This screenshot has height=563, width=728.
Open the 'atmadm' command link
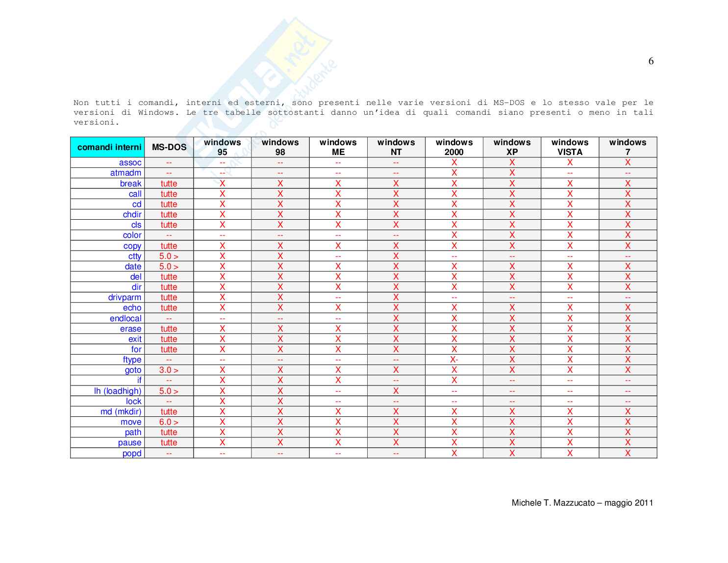(x=126, y=173)
